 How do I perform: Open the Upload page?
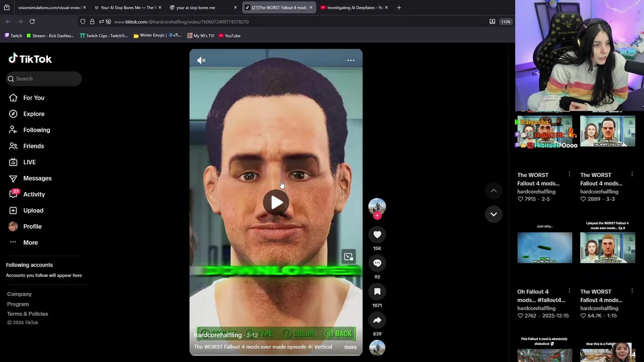(33, 210)
